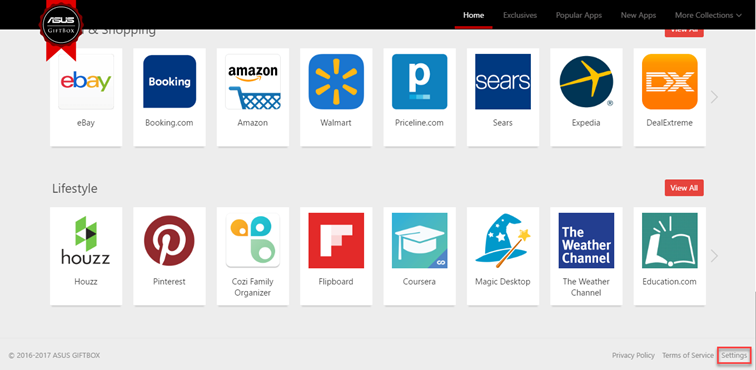
Task: Open the Expedia airplane icon
Action: 586,82
